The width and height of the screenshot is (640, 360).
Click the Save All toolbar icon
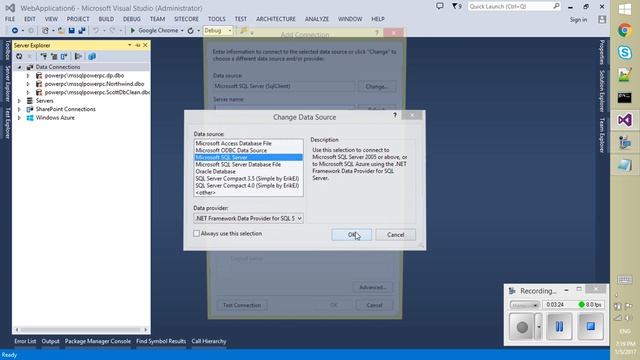82,31
